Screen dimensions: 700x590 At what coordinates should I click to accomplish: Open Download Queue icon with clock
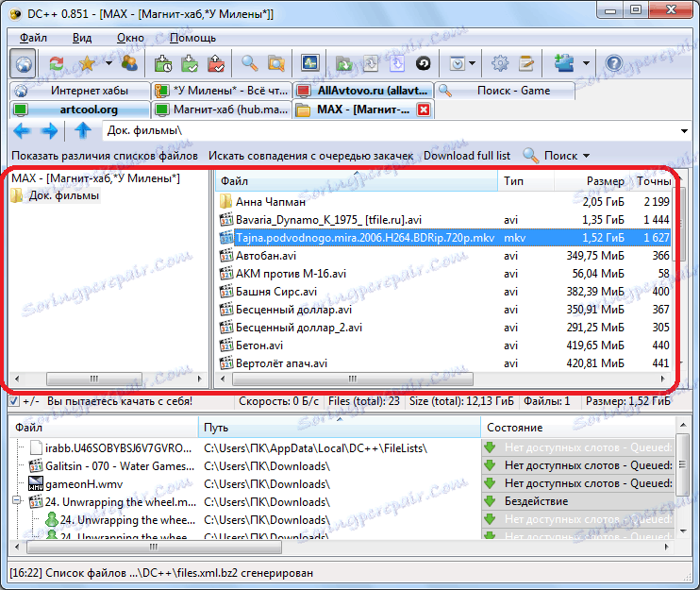[x=163, y=64]
